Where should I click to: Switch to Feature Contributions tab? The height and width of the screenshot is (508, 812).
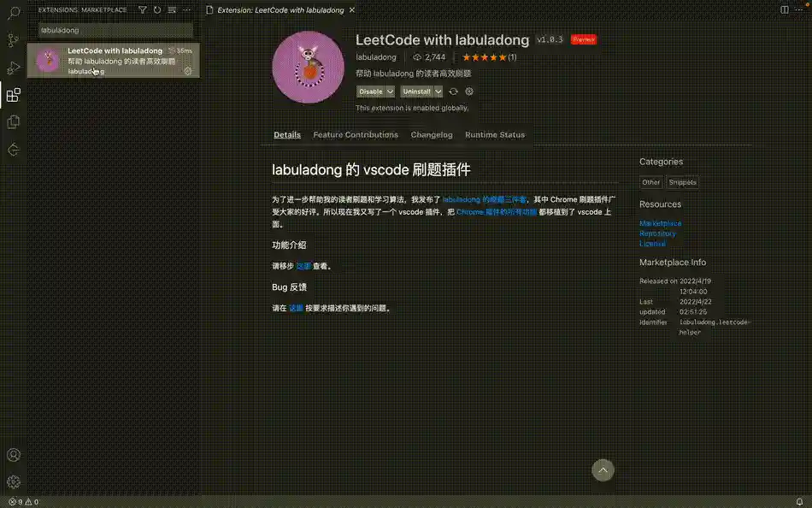click(356, 135)
